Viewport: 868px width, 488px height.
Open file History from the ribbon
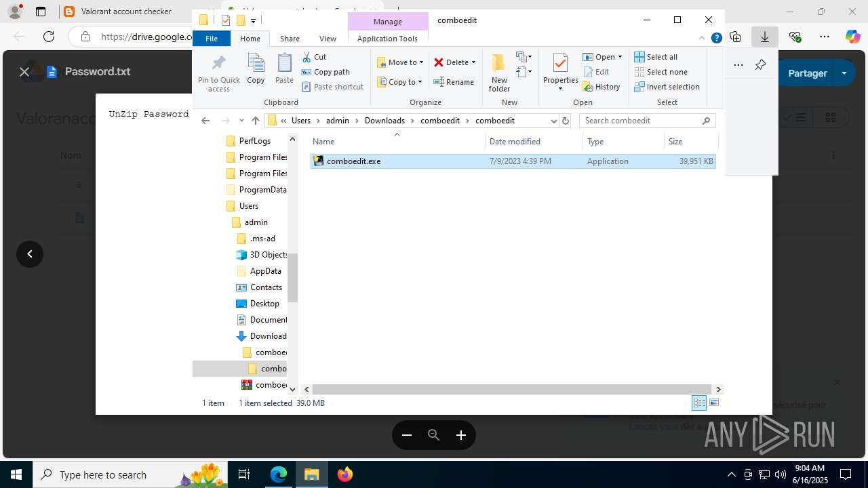click(x=601, y=87)
